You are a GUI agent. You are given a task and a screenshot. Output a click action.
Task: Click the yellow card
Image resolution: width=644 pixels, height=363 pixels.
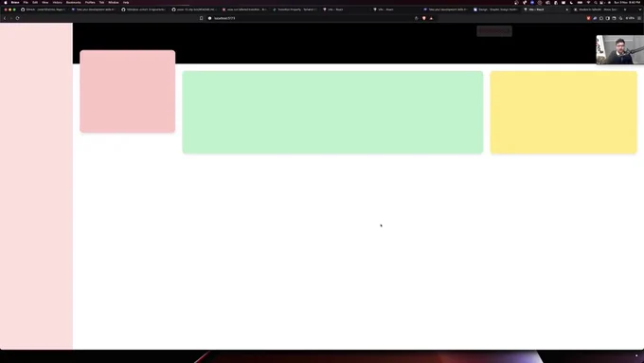tap(563, 112)
